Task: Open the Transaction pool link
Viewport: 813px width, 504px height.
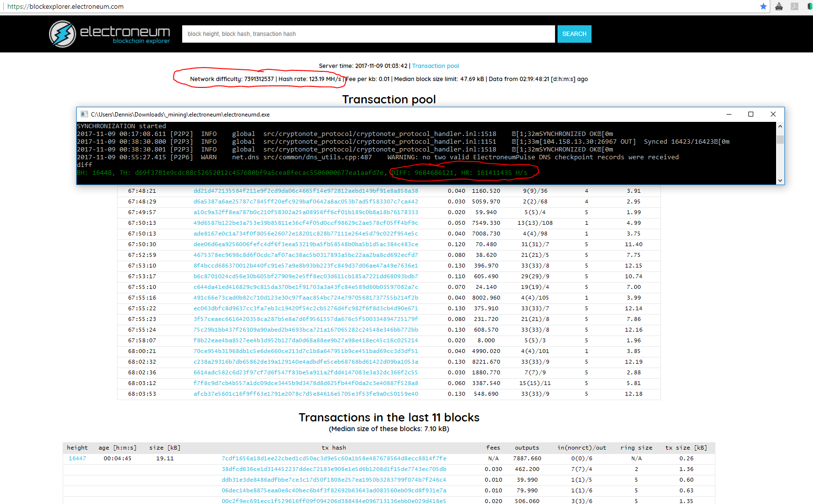Action: point(436,66)
